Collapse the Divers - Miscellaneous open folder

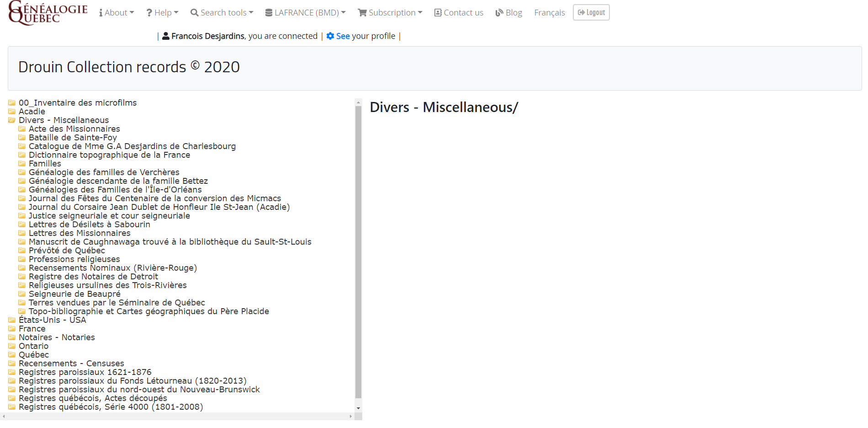[x=12, y=120]
